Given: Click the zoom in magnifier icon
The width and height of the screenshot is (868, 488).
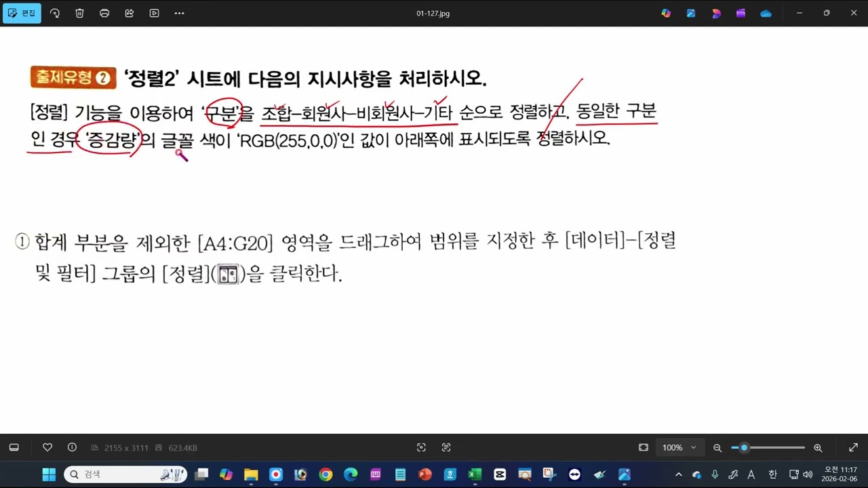Looking at the screenshot, I should point(818,447).
